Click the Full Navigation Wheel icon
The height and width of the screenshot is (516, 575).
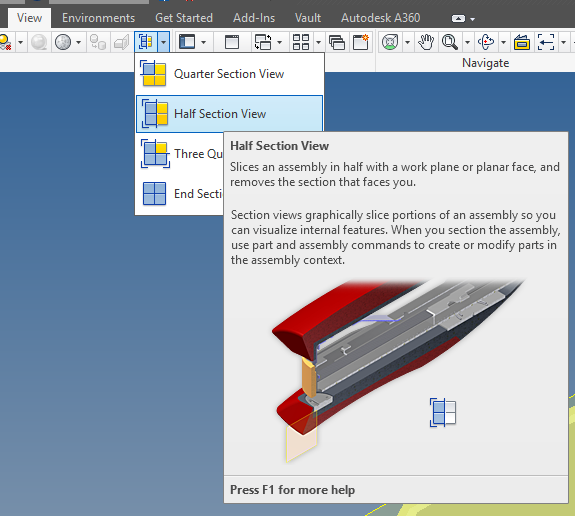[x=390, y=42]
